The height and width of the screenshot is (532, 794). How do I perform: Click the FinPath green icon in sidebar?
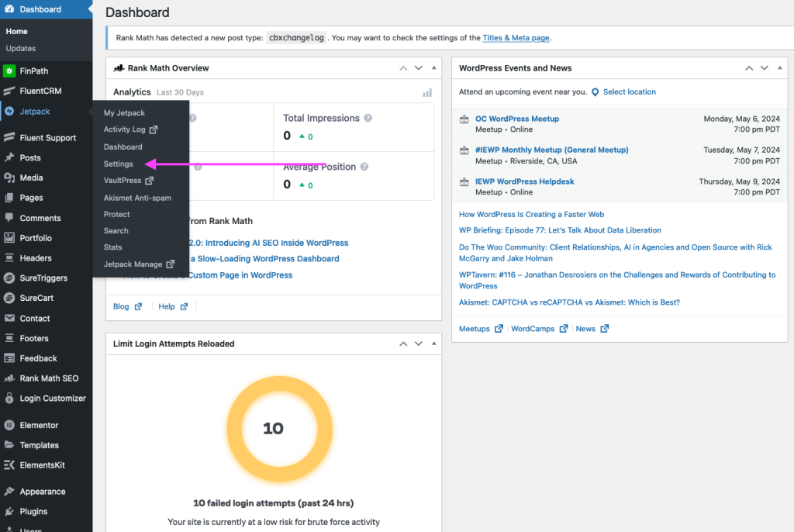click(x=9, y=71)
